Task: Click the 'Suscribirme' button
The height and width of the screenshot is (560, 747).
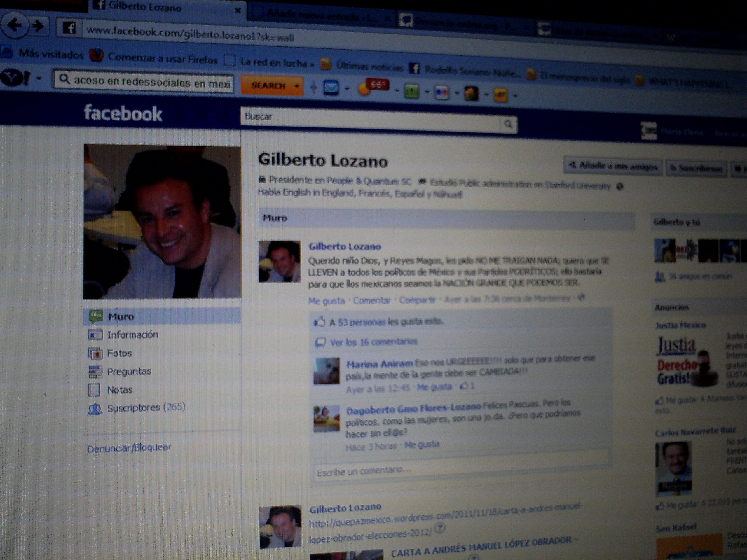Action: (x=696, y=168)
